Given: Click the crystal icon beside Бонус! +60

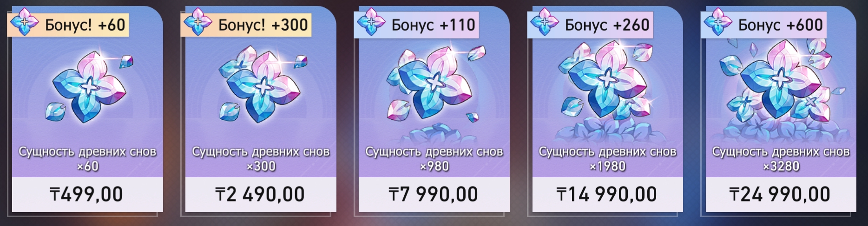Looking at the screenshot, I should 25,23.
